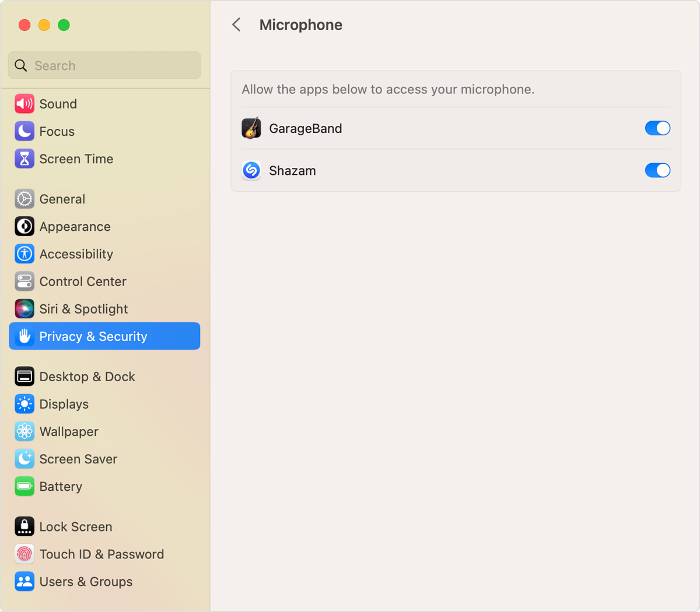The height and width of the screenshot is (612, 700).
Task: Click the Accessibility icon in sidebar
Action: 24,254
